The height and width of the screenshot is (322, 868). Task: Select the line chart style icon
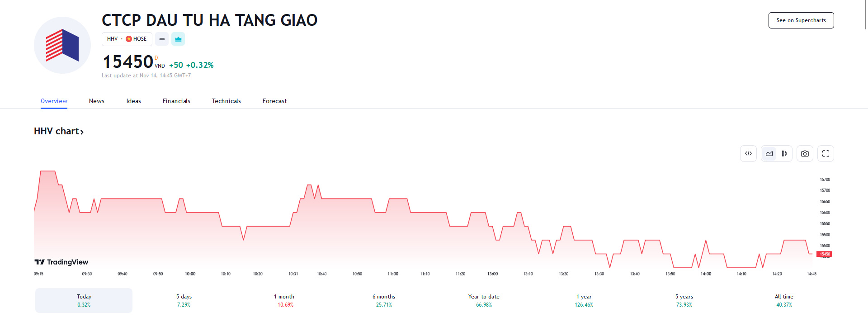point(769,153)
